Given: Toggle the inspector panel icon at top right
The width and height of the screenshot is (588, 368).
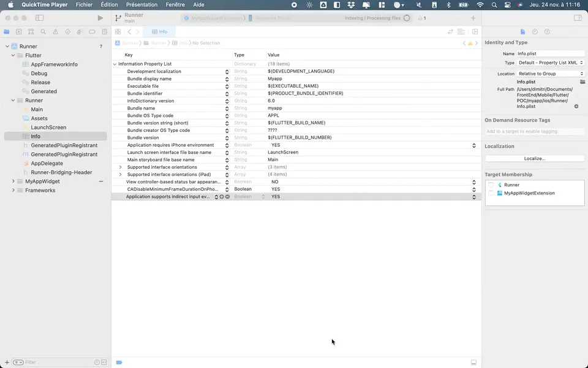Looking at the screenshot, I should pyautogui.click(x=578, y=18).
